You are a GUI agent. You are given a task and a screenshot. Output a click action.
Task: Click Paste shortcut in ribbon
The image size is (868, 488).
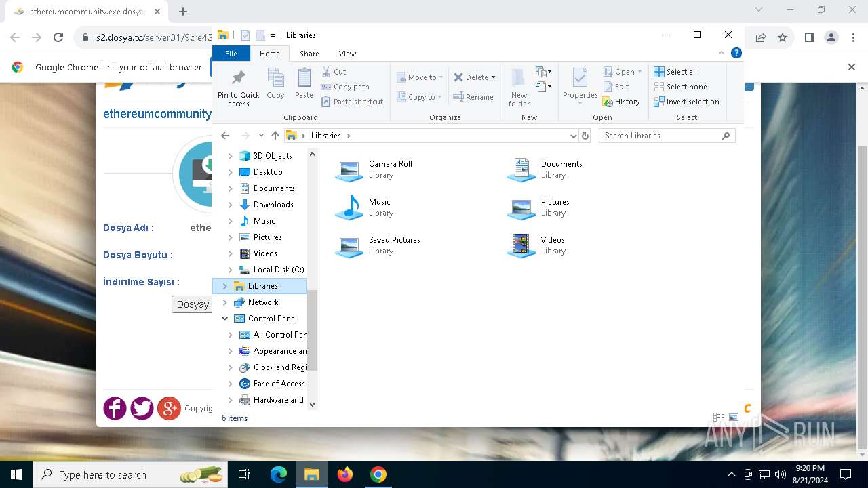click(x=353, y=102)
